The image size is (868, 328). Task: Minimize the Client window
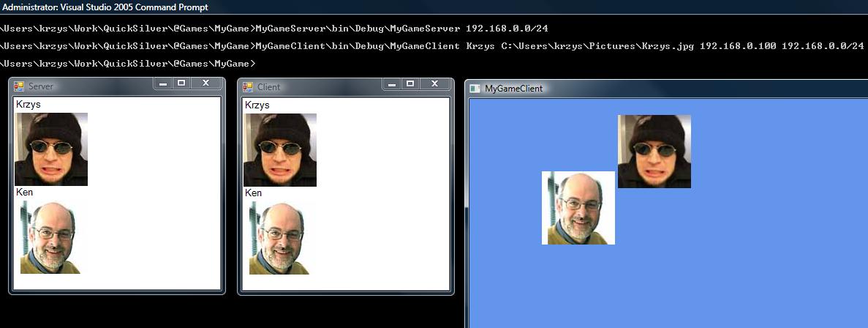point(392,84)
